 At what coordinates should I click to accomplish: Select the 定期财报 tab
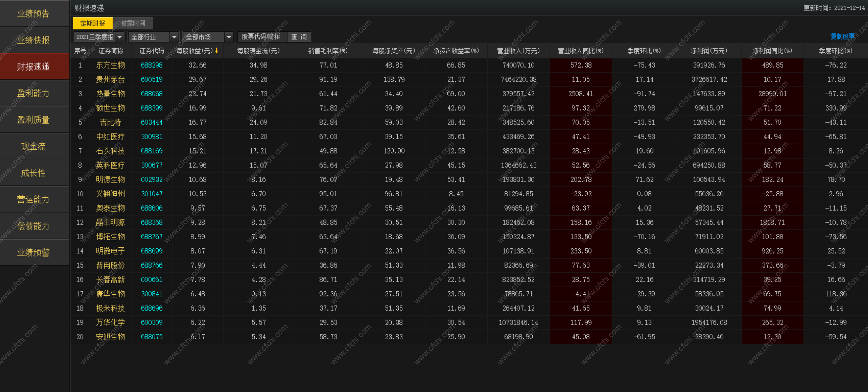tap(93, 23)
